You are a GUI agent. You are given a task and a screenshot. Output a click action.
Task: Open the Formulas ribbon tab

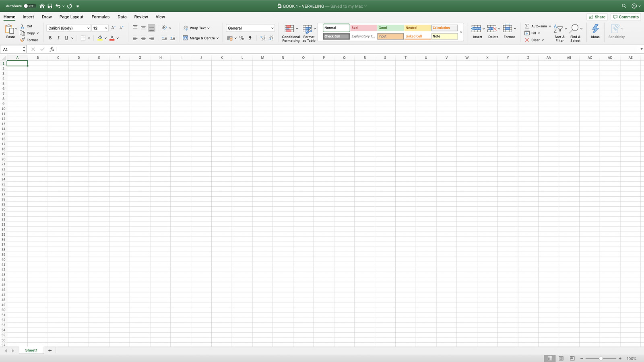(x=100, y=17)
